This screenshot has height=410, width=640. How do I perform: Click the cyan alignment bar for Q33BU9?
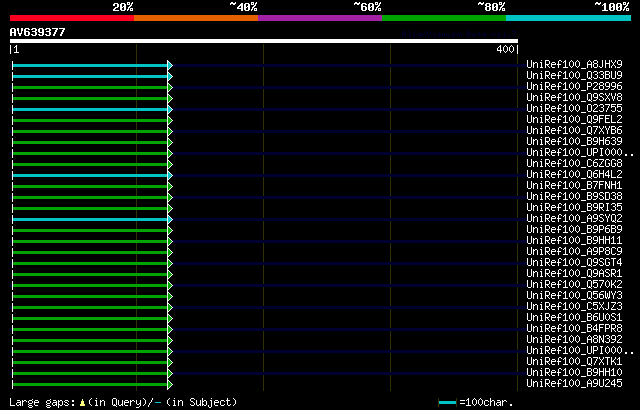90,76
